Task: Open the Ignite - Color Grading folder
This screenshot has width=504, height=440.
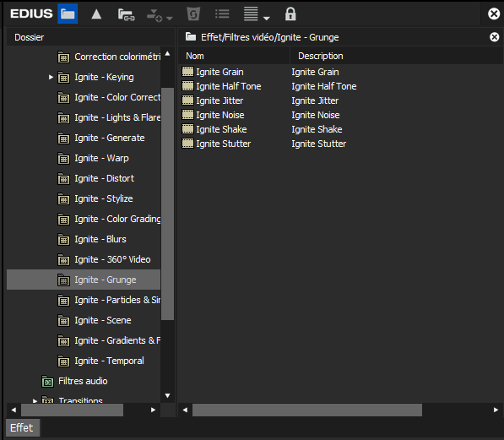Action: [x=117, y=219]
